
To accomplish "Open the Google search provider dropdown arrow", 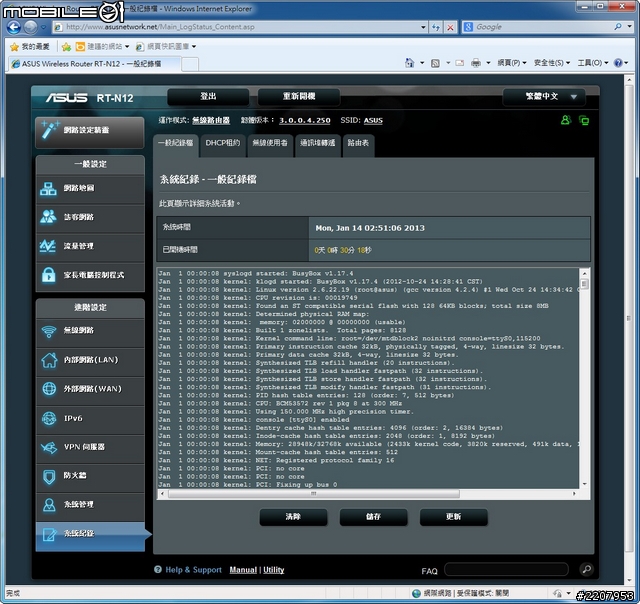I will coord(629,27).
